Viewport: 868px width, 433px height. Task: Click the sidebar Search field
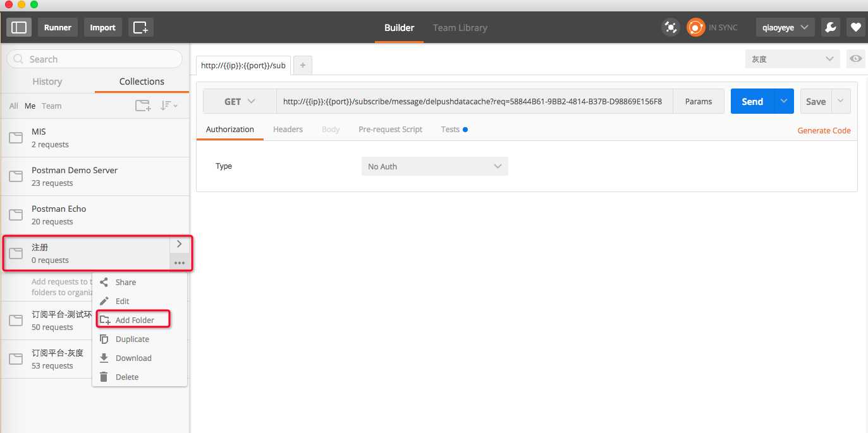click(x=95, y=59)
